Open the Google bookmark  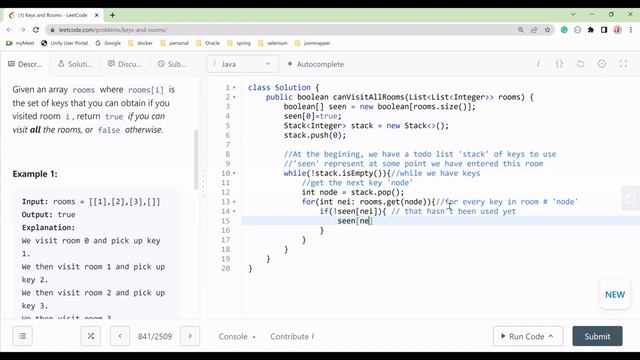pyautogui.click(x=108, y=43)
